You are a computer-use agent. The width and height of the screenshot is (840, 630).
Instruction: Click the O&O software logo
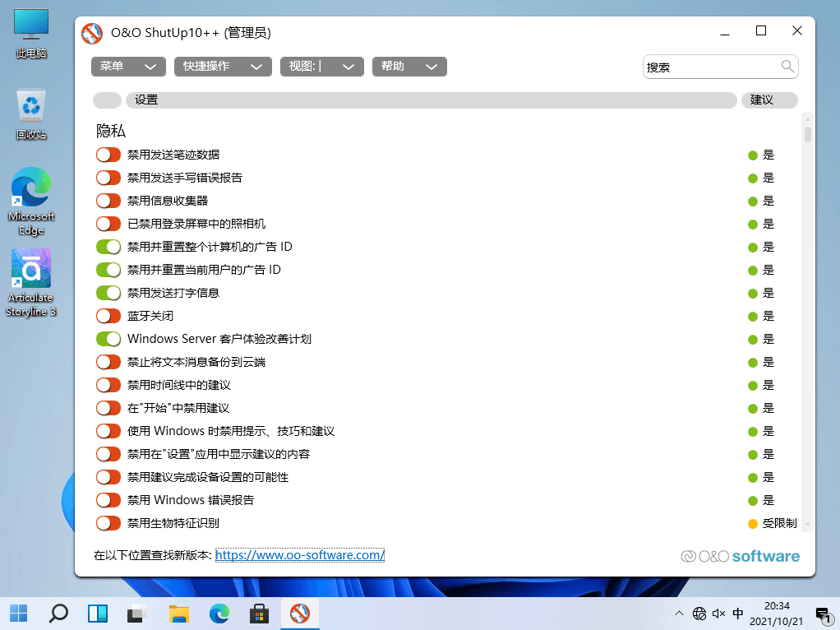click(x=740, y=556)
